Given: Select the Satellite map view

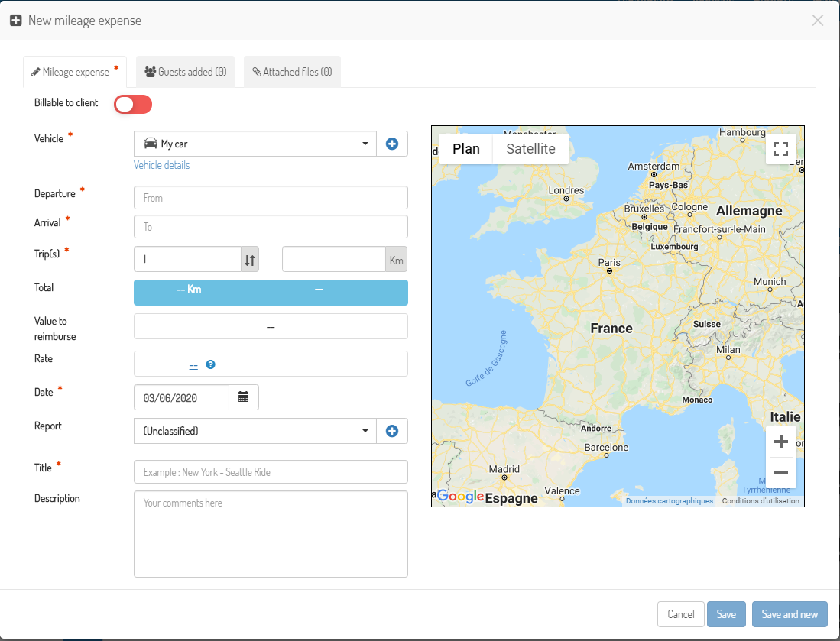Looking at the screenshot, I should pyautogui.click(x=531, y=149).
